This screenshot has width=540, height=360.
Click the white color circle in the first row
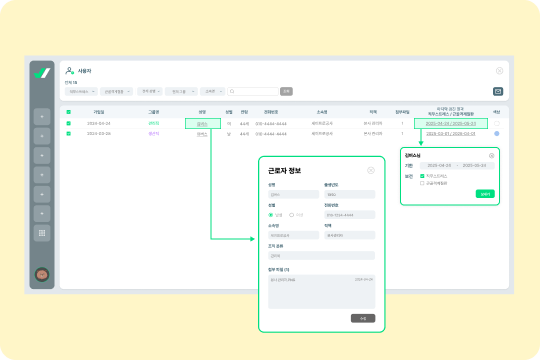coord(497,123)
